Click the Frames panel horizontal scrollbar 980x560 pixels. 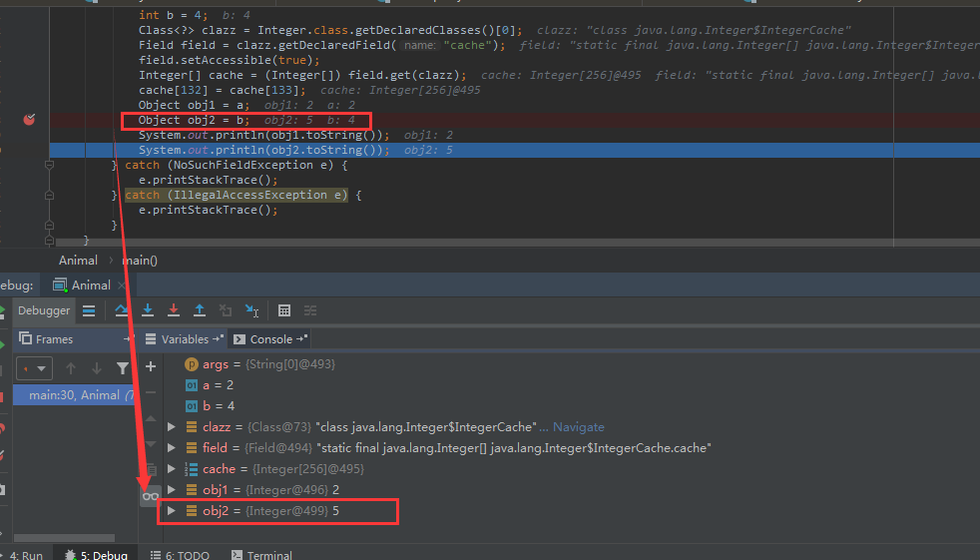[65, 537]
